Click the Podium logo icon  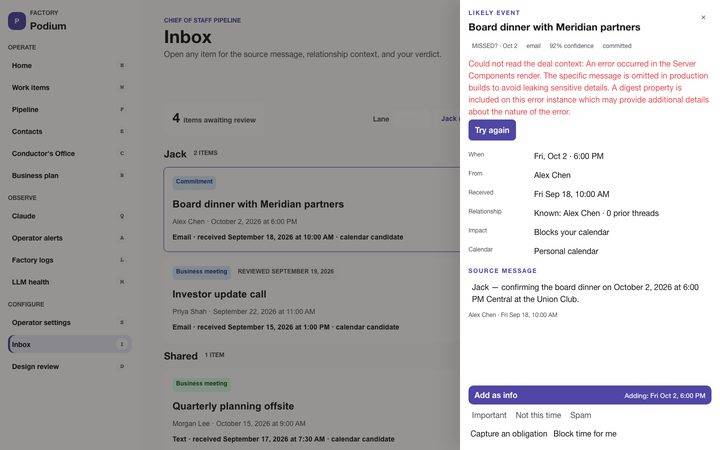tap(17, 21)
